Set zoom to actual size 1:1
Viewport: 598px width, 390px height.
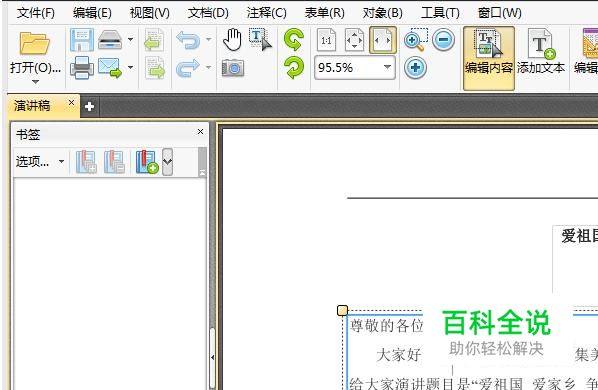pos(326,40)
